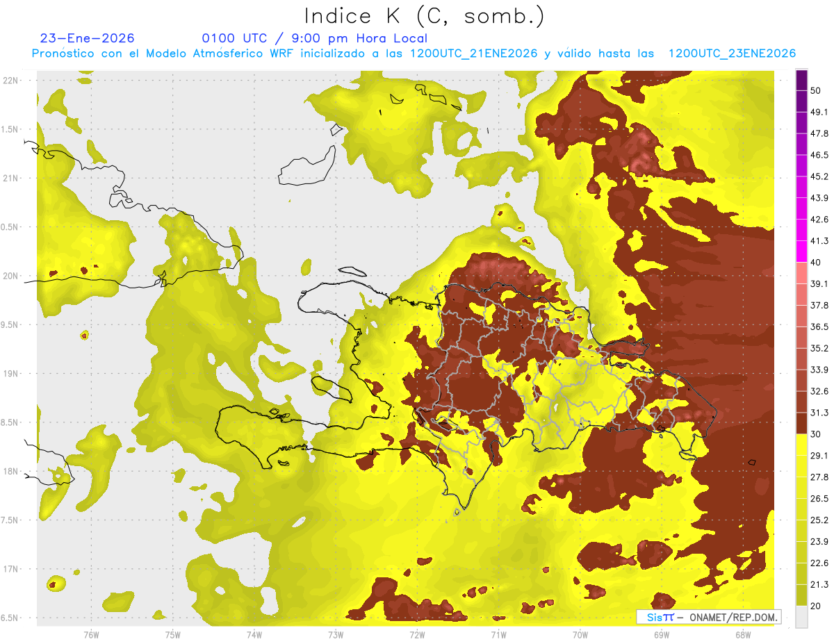Click the colorbar value "26.5"

(x=819, y=499)
